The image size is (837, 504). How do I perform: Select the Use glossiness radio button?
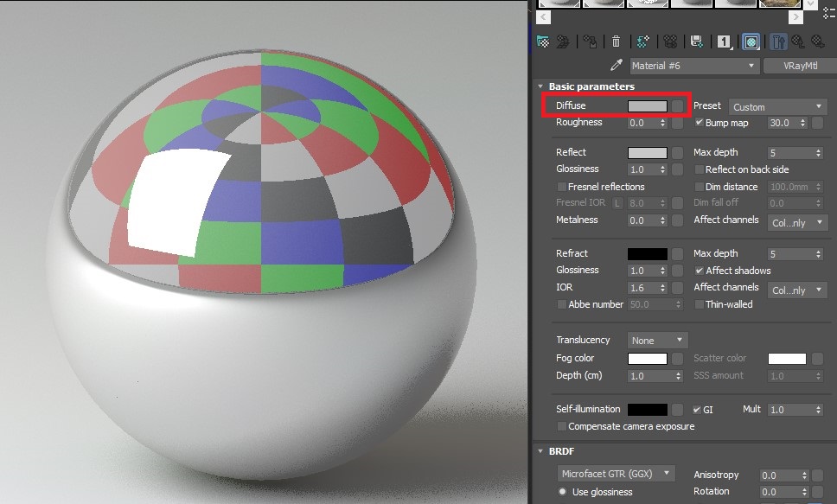point(562,491)
